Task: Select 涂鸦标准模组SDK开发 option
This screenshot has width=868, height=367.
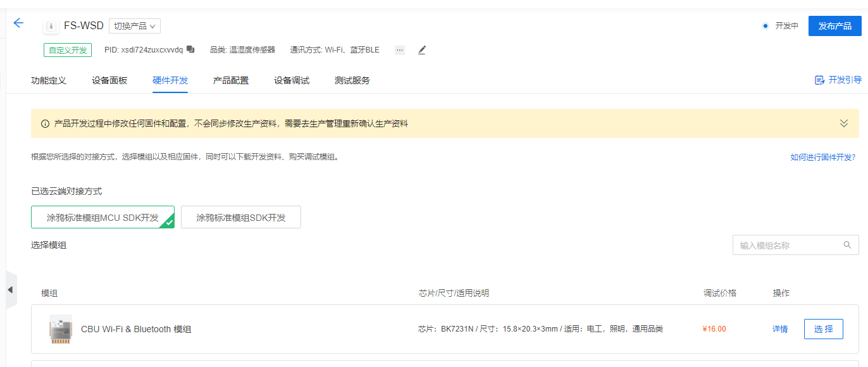Action: tap(240, 217)
